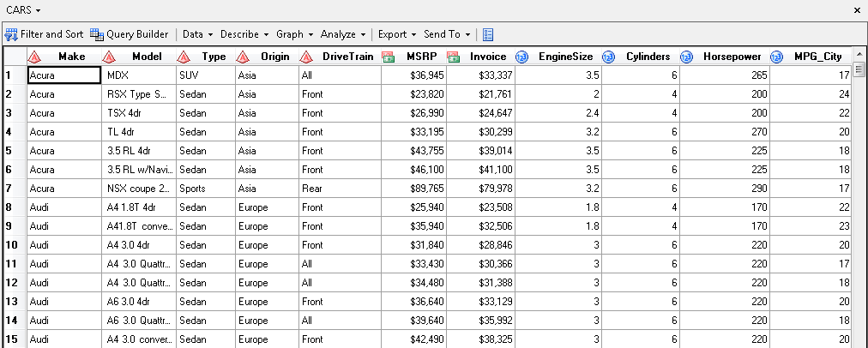Click the Rear drivetrain cell
868x348 pixels.
coord(340,188)
